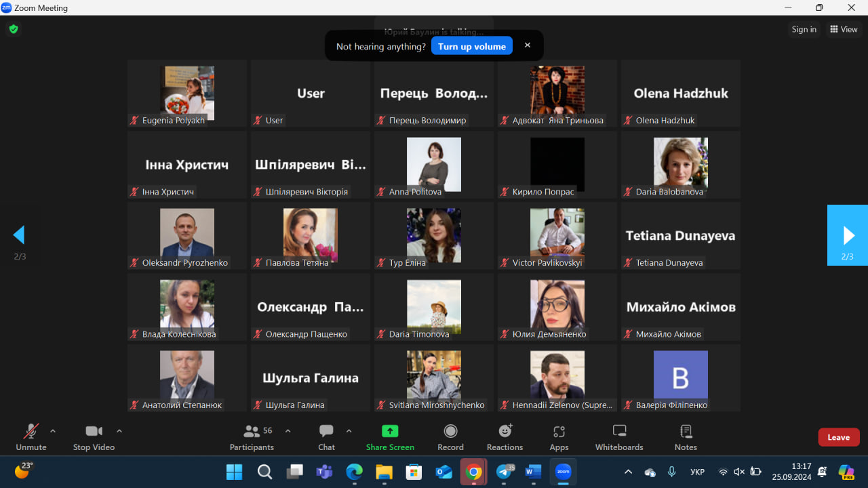Leave the meeting with the red button

tap(838, 437)
